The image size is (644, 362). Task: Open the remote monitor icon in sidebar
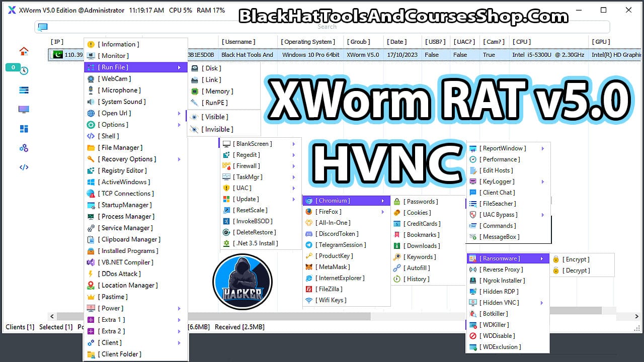coord(23,109)
